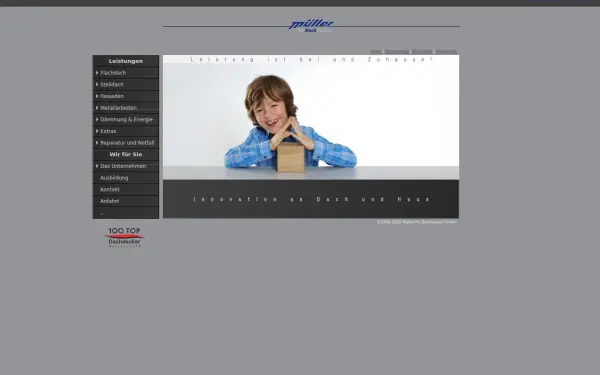Open the Kontakt page
The width and height of the screenshot is (600, 375).
[x=126, y=189]
